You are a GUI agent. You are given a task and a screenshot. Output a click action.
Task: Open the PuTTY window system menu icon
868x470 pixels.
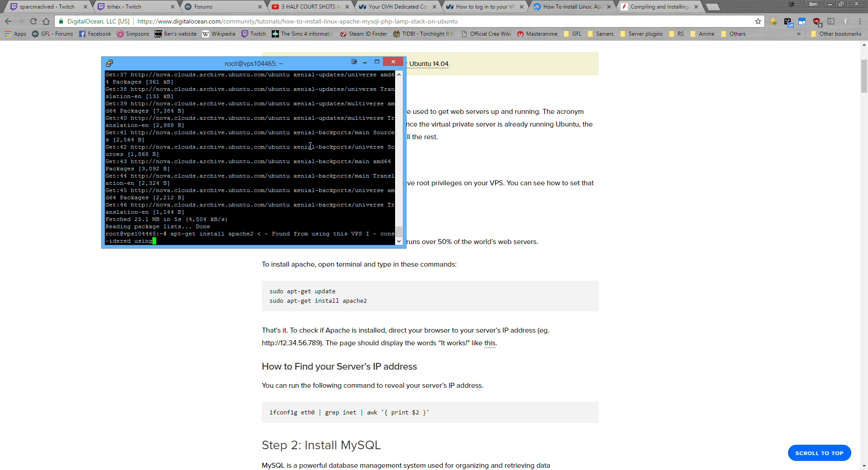109,63
